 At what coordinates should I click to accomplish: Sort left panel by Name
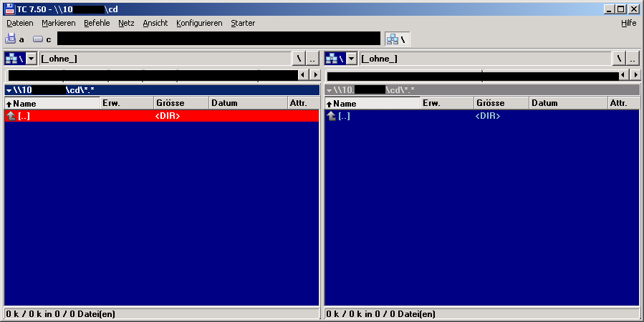(52, 103)
